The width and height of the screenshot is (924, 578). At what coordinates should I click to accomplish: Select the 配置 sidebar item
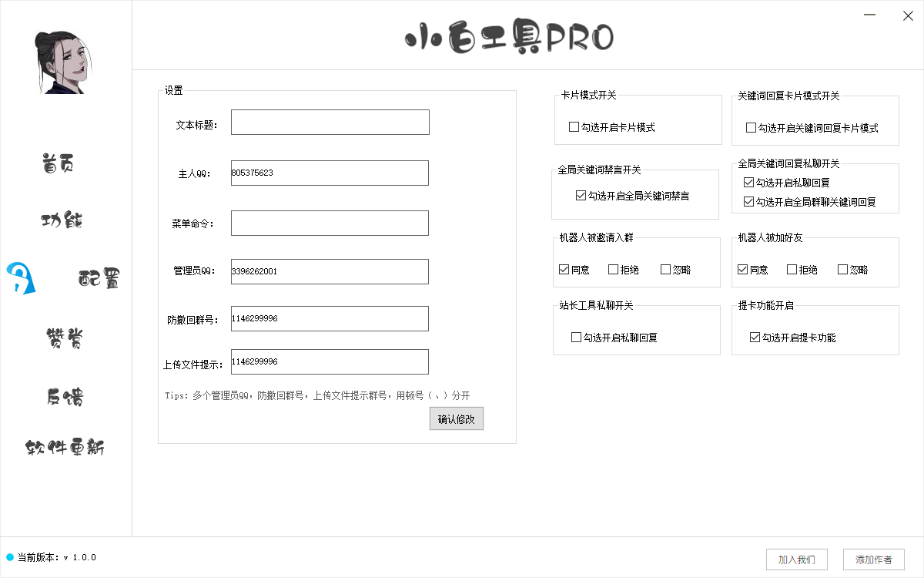pos(99,279)
